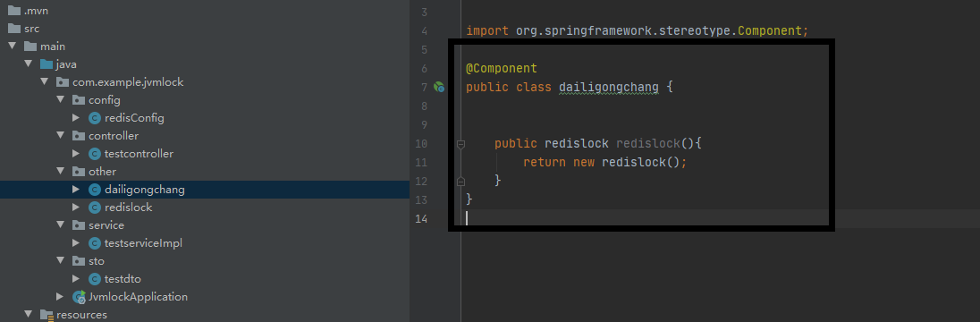
Task: Collapse the other package arrow
Action: (61, 172)
